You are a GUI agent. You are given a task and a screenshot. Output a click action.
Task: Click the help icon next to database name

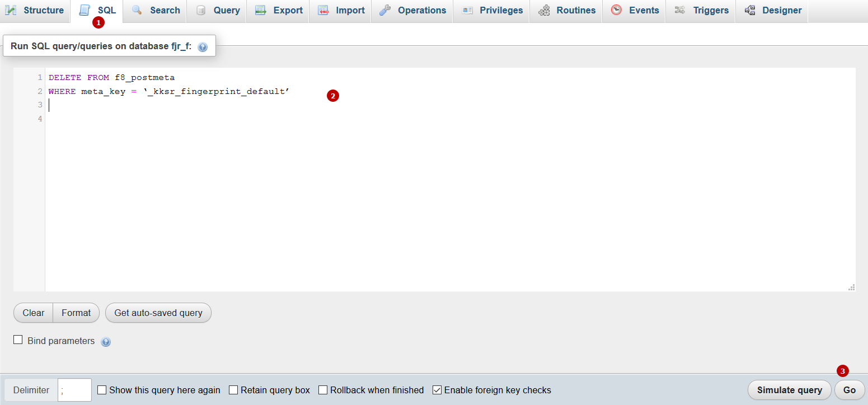pyautogui.click(x=201, y=46)
